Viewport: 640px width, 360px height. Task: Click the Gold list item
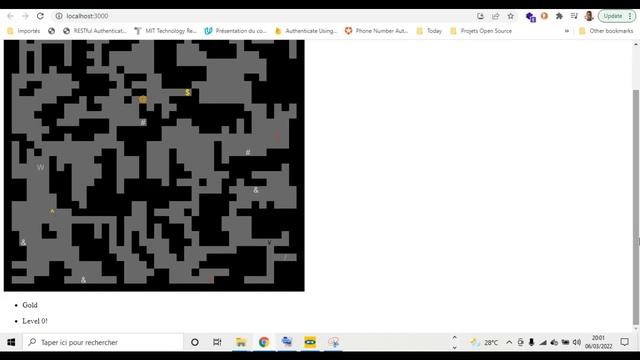[30, 305]
